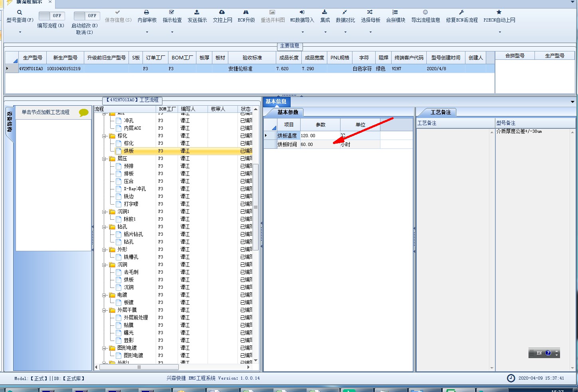Click the 重选开料图 image icon

tap(272, 12)
